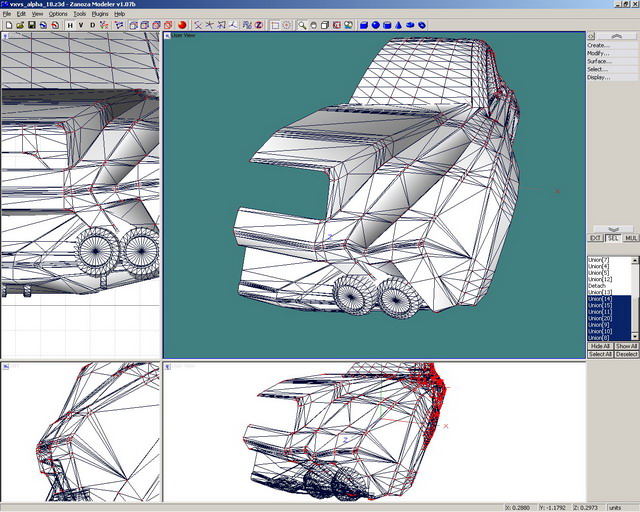Expand the Modify... rollout
Image resolution: width=640 pixels, height=512 pixels.
[599, 53]
